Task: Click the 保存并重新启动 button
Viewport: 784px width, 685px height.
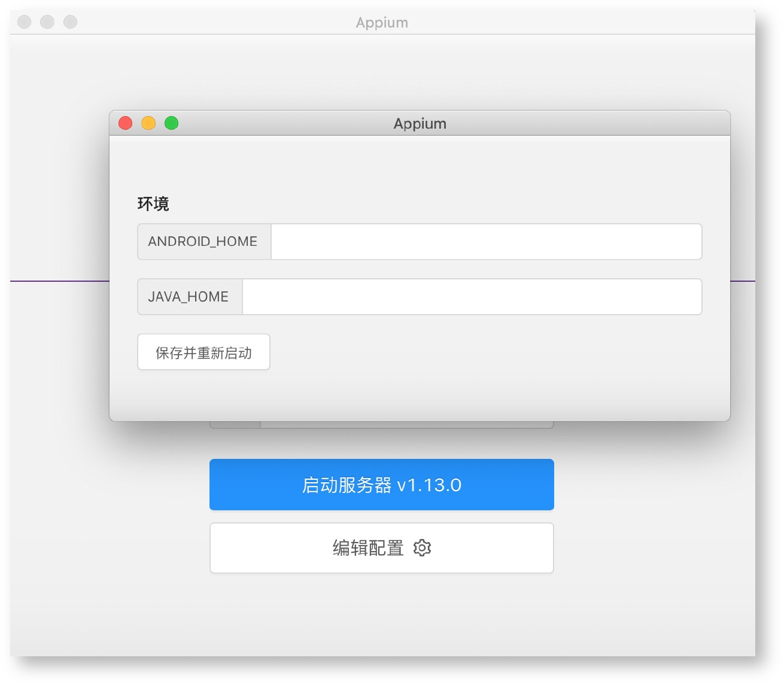Action: click(203, 352)
